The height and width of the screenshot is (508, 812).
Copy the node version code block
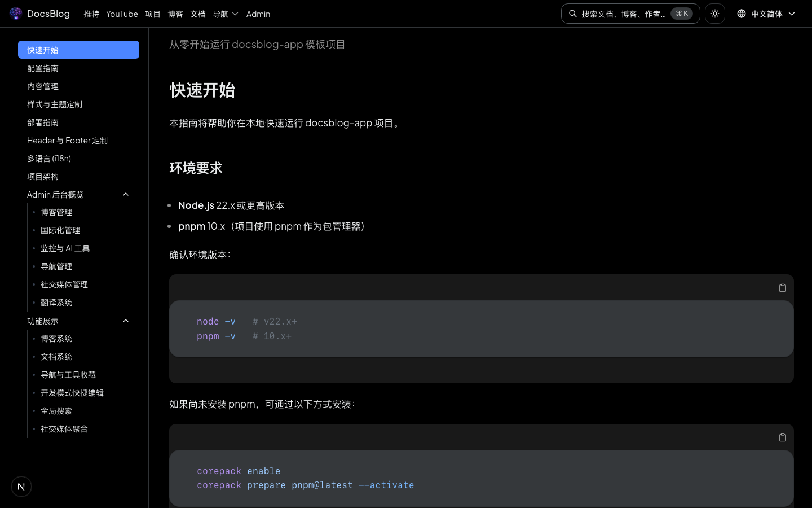[x=782, y=288]
